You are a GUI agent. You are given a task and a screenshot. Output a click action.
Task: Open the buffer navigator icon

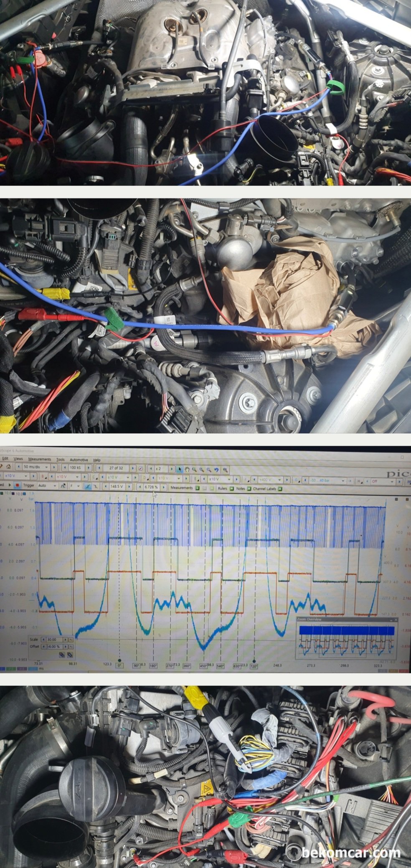tap(140, 468)
